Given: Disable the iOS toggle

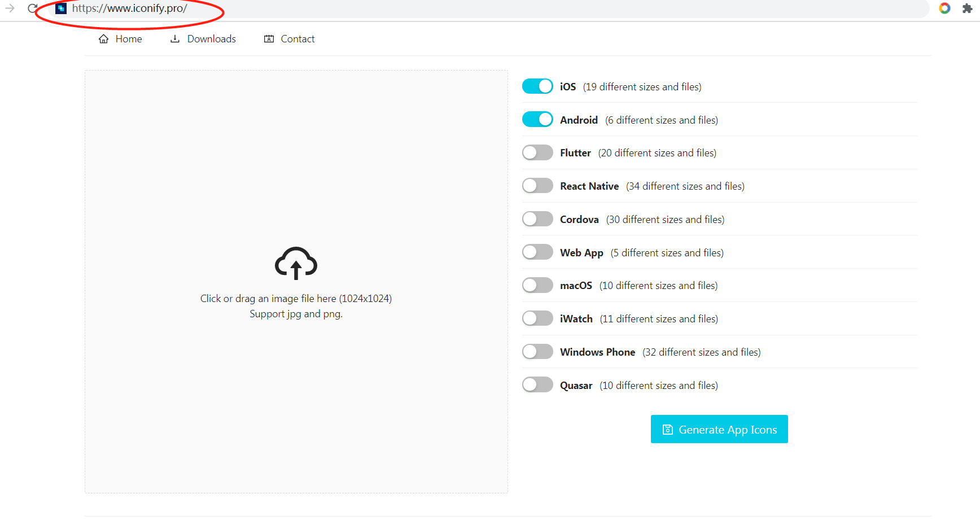Looking at the screenshot, I should pyautogui.click(x=537, y=86).
